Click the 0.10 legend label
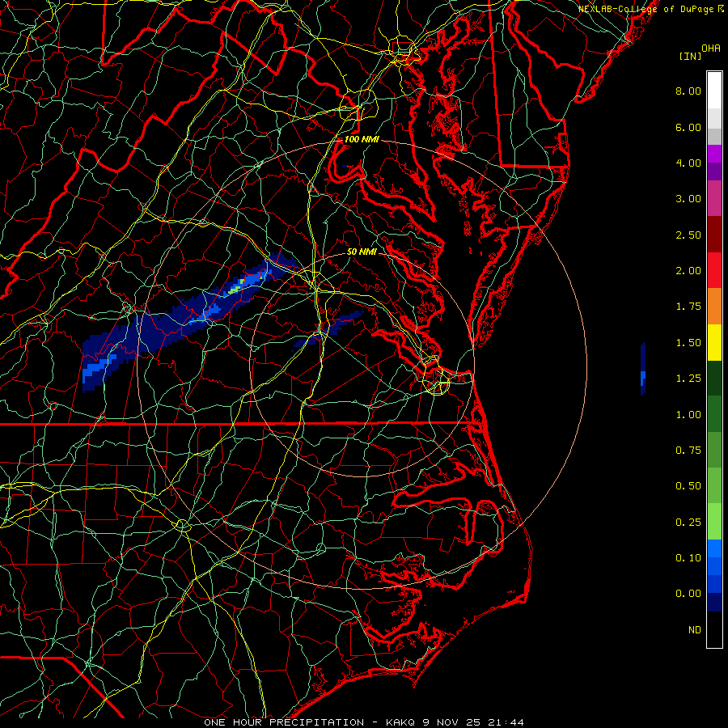The height and width of the screenshot is (728, 728). tap(688, 558)
